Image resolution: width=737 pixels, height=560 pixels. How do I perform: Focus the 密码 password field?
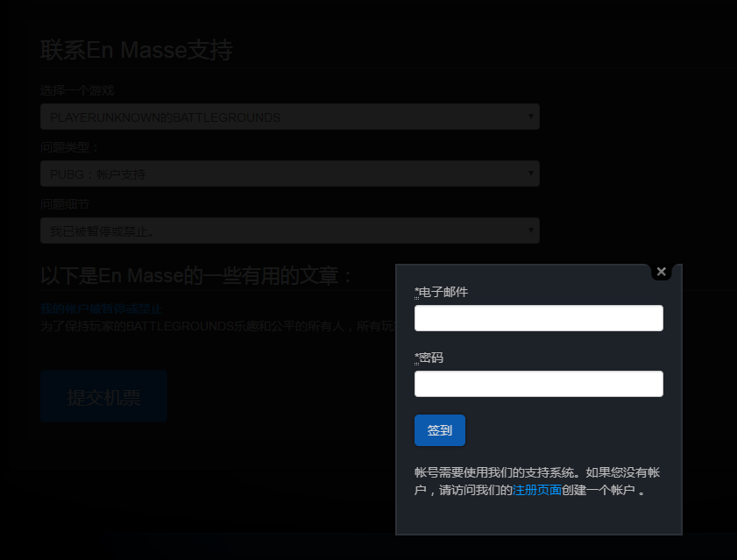pyautogui.click(x=538, y=384)
